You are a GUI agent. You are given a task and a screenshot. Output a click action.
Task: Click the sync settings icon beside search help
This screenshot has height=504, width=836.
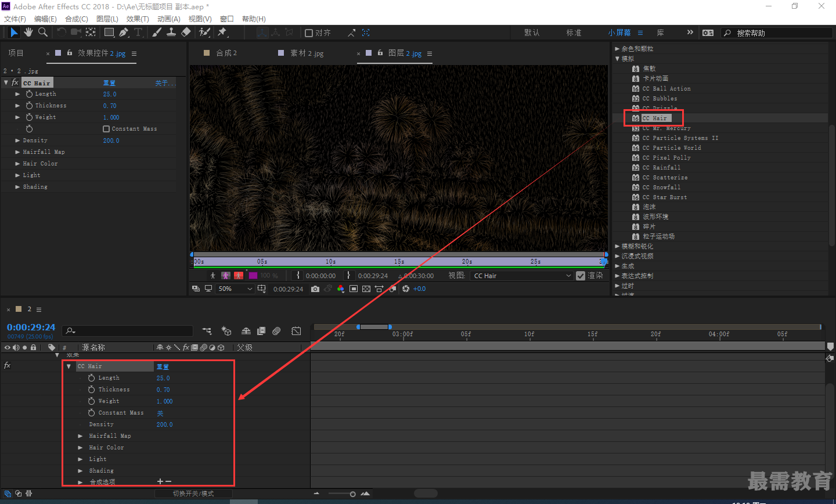[x=708, y=33]
